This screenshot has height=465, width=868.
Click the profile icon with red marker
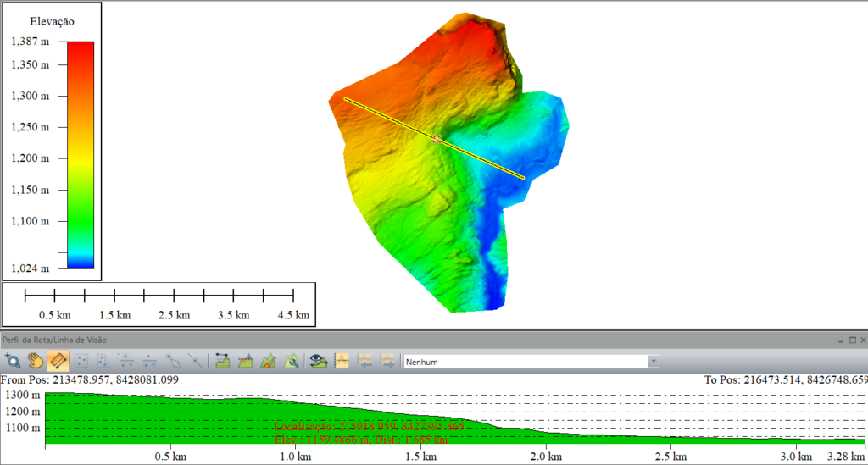[245, 362]
